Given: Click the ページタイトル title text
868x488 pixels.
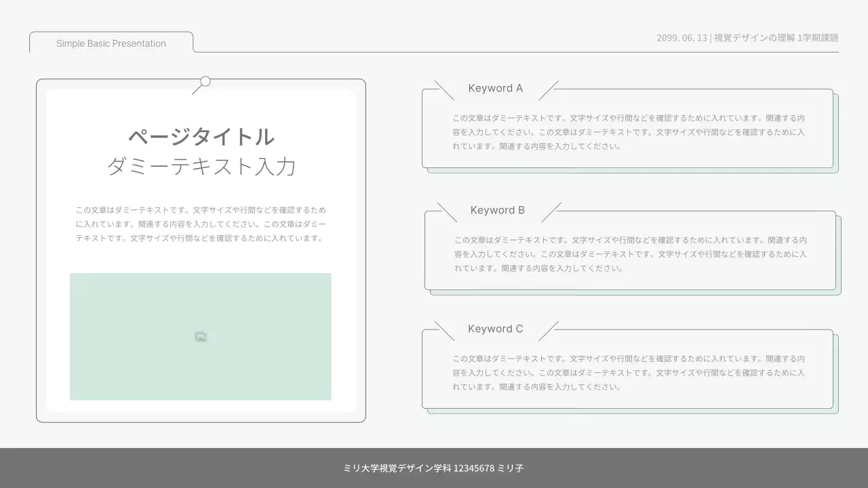Looking at the screenshot, I should 201,136.
